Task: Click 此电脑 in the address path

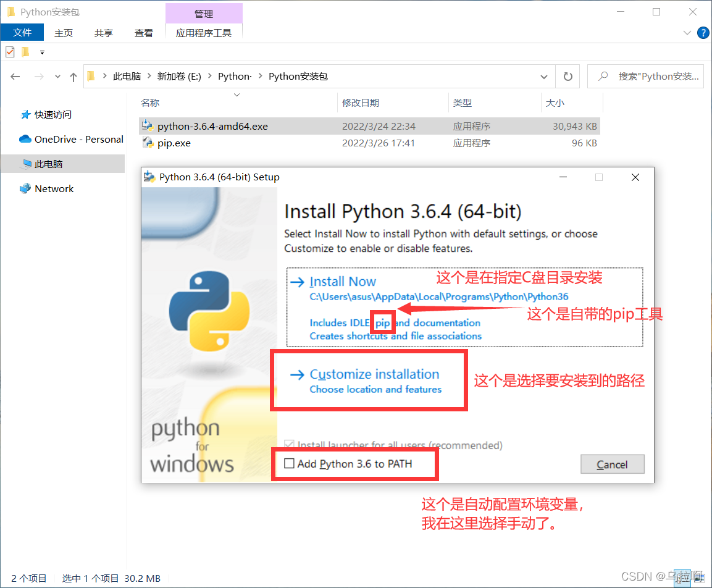Action: tap(127, 77)
